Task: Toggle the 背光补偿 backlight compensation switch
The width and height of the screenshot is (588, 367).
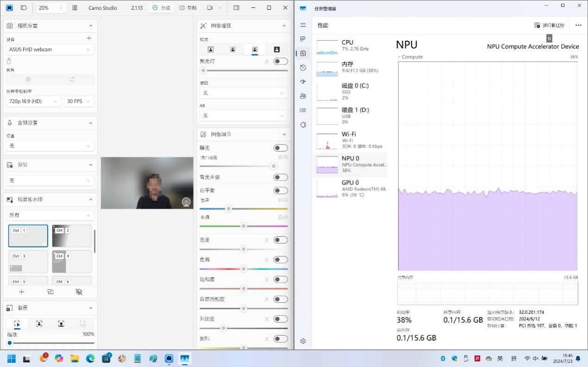Action: pos(280,177)
